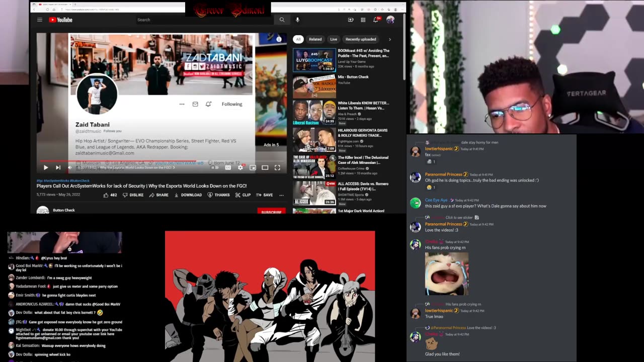Open the account avatar menu
This screenshot has width=644, height=362.
[390, 20]
